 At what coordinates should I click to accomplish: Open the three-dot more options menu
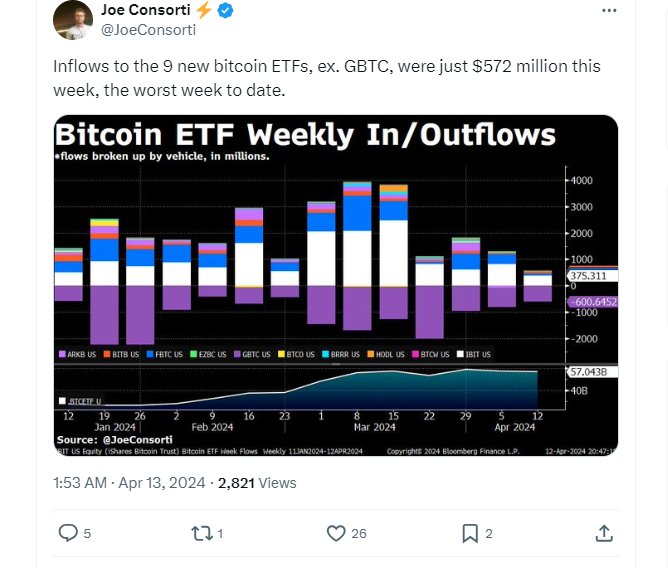click(x=609, y=11)
